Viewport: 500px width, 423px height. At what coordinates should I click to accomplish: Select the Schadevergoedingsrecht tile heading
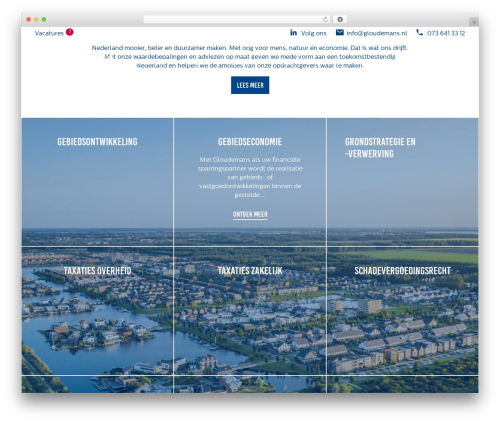point(402,271)
